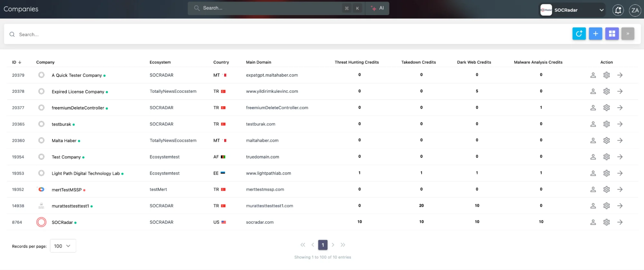The height and width of the screenshot is (270, 644).
Task: Open settings gear for Expired License Company
Action: pyautogui.click(x=606, y=92)
